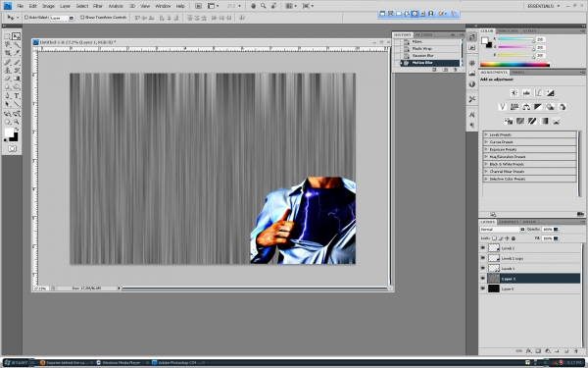Open the Filter menu
The height and width of the screenshot is (368, 588).
pos(97,6)
